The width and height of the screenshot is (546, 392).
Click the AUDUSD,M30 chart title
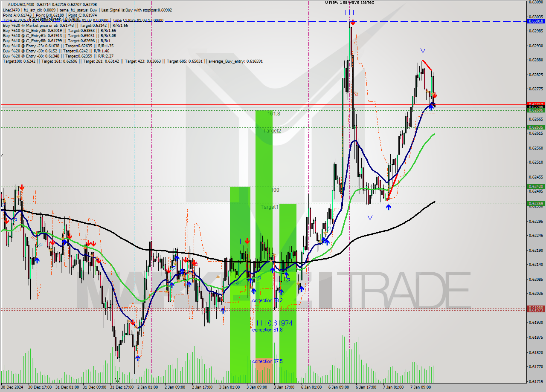(x=21, y=4)
